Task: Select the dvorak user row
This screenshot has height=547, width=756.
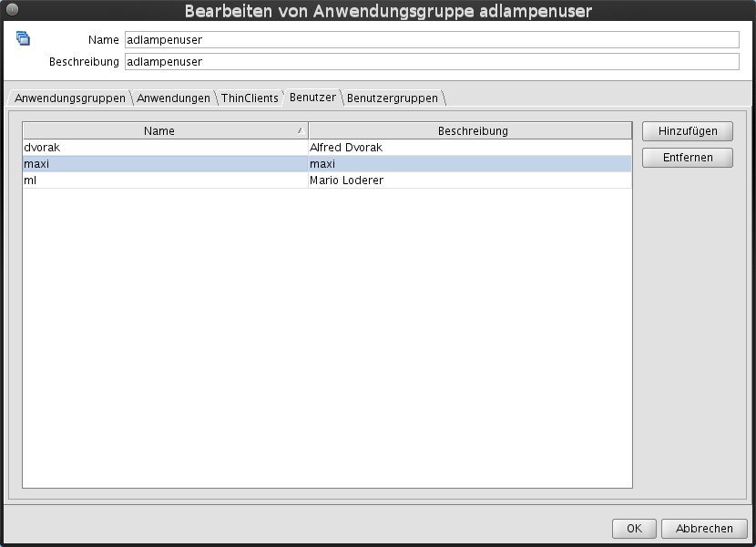Action: (164, 147)
